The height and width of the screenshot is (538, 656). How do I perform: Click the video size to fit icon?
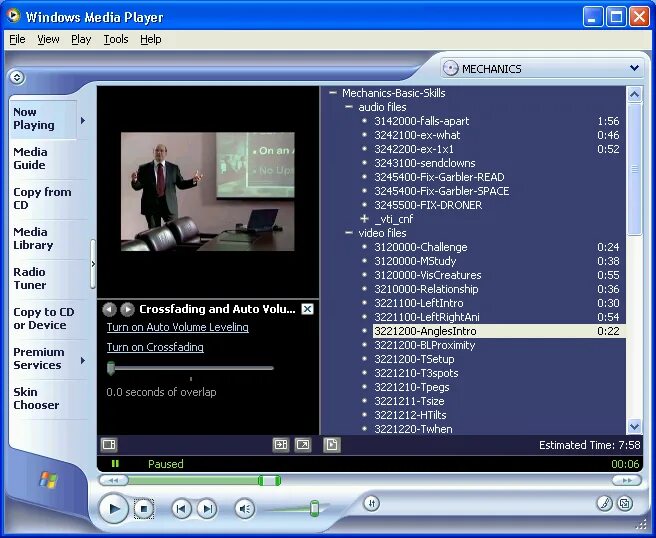(281, 445)
